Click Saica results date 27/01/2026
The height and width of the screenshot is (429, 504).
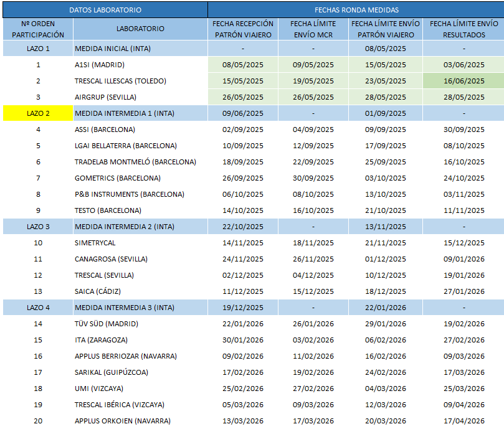click(x=464, y=291)
